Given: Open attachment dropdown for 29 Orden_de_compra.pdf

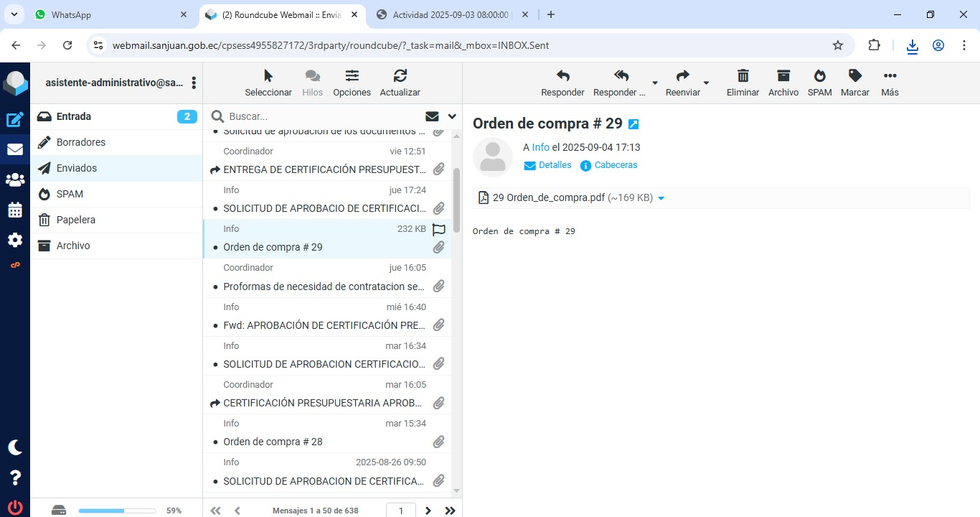Looking at the screenshot, I should point(661,198).
